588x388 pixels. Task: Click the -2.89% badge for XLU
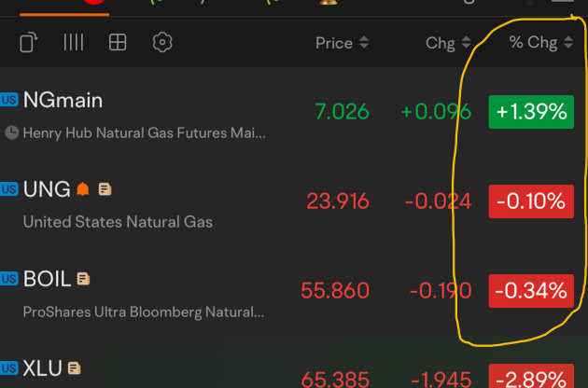[531, 376]
